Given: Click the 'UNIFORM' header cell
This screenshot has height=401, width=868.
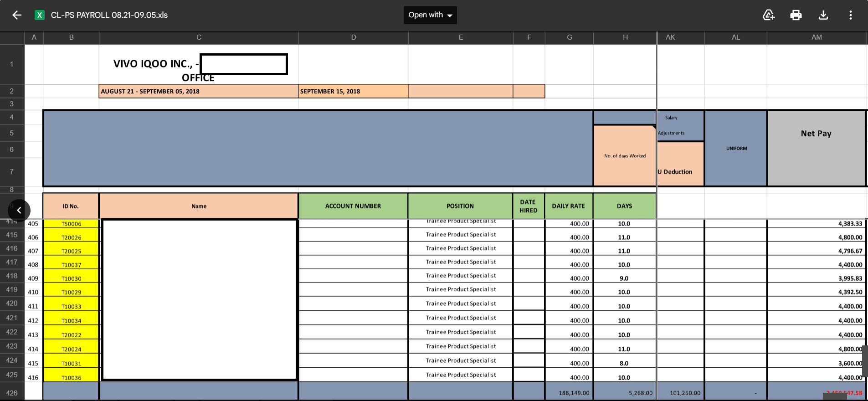Looking at the screenshot, I should (x=736, y=148).
